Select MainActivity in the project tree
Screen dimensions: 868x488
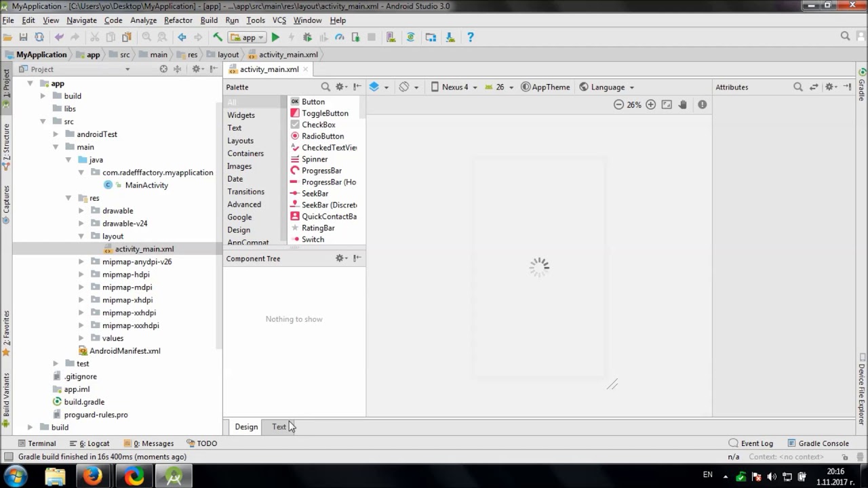pos(146,185)
